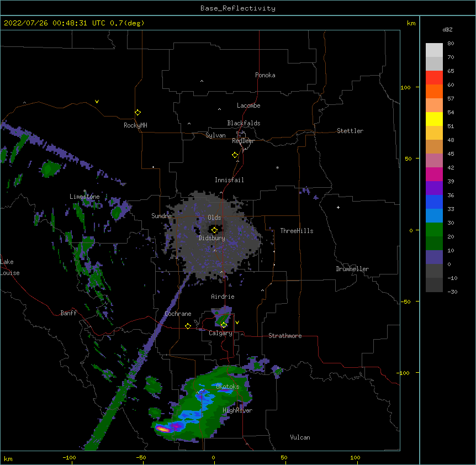Select the slate purple 10-0 dBZ legend swatch
This screenshot has height=465, width=476.
(434, 257)
